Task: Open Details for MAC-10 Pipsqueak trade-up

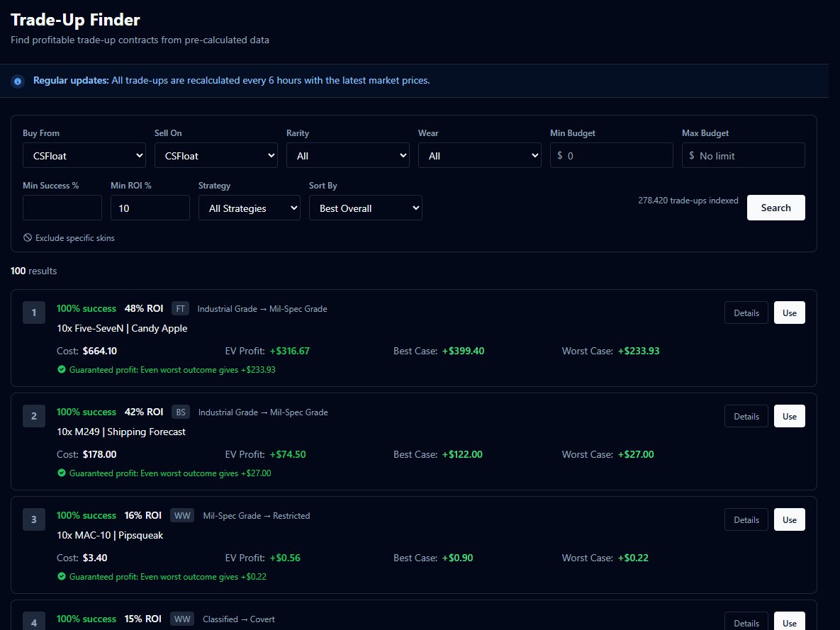Action: [746, 519]
